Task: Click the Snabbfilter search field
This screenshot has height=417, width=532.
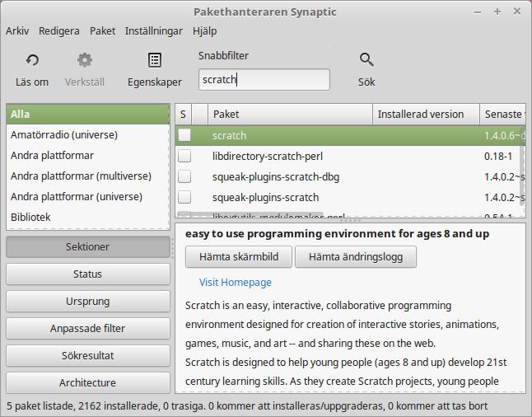Action: click(x=264, y=79)
